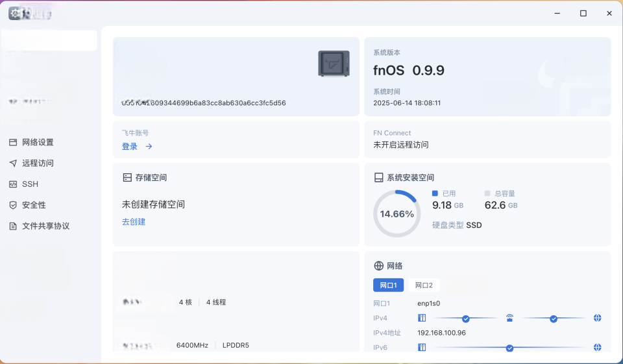Click the IP address 192.168.100.96
623x364 pixels.
pyautogui.click(x=441, y=333)
